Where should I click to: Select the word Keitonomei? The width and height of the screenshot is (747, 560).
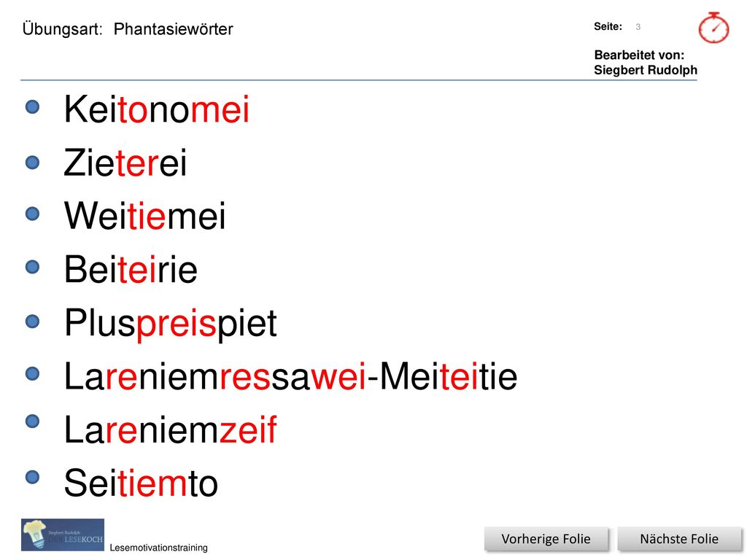click(x=157, y=109)
